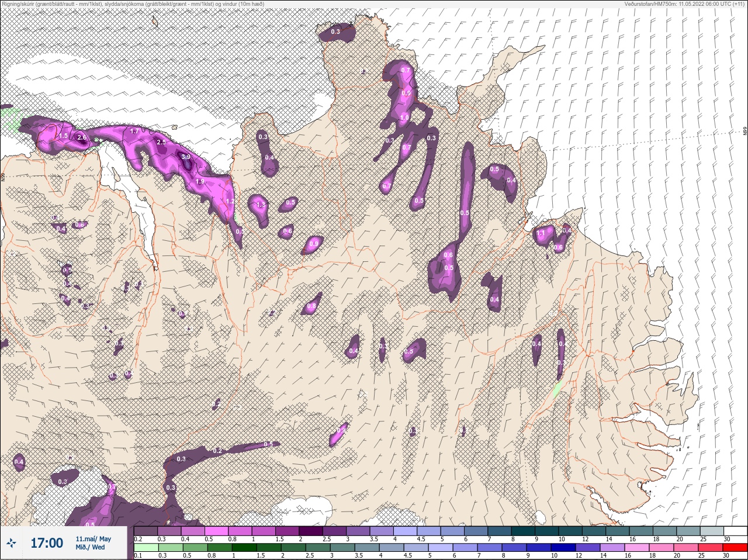Pick the pale green lower legend swatch at 0.1

coord(146,547)
